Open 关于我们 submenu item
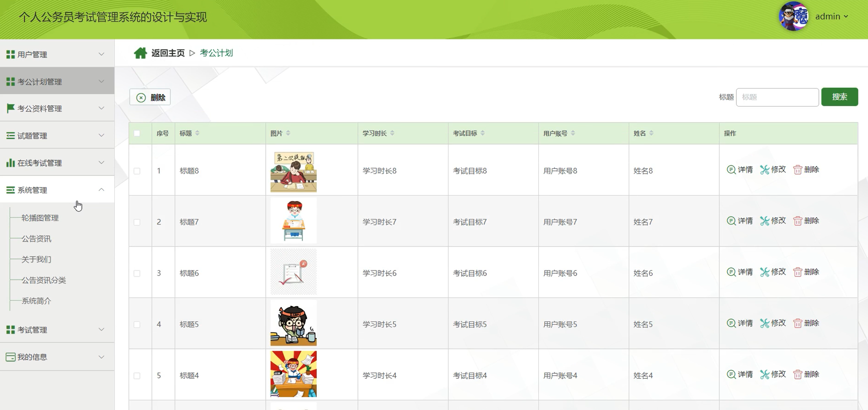This screenshot has height=410, width=868. point(36,259)
